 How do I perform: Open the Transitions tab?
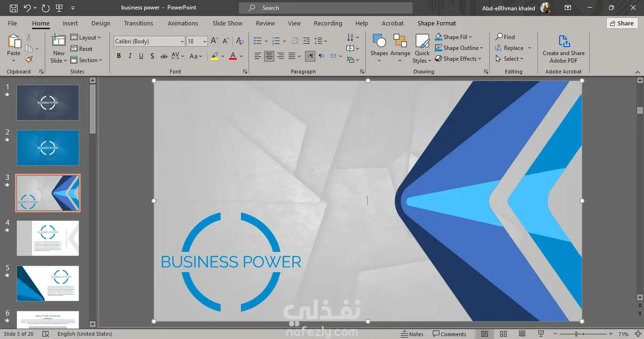pos(139,23)
